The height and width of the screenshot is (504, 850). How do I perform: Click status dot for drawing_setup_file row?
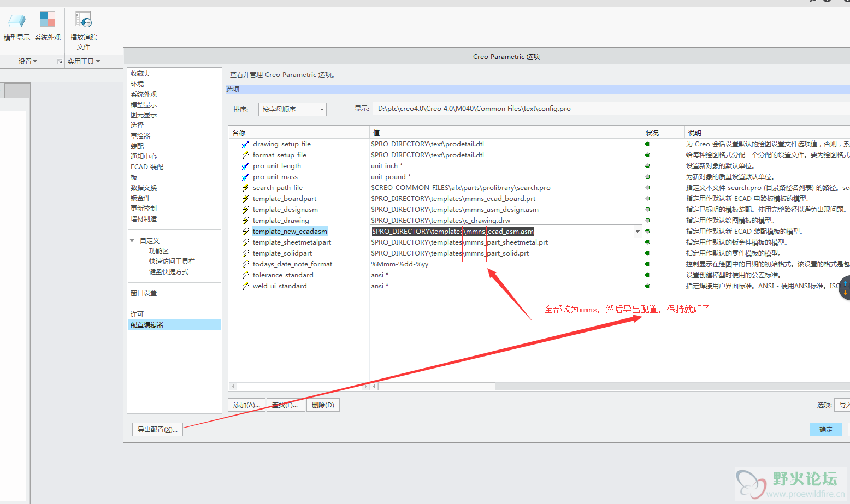[x=647, y=144]
